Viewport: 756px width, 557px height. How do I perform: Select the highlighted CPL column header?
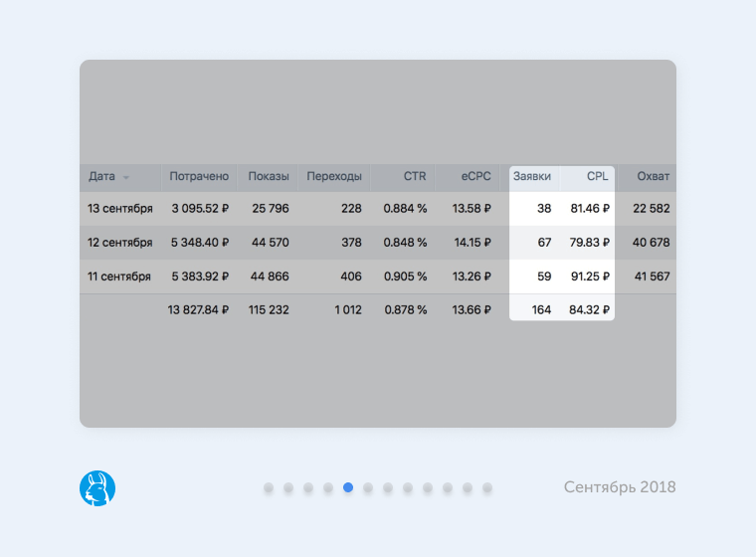click(x=597, y=177)
